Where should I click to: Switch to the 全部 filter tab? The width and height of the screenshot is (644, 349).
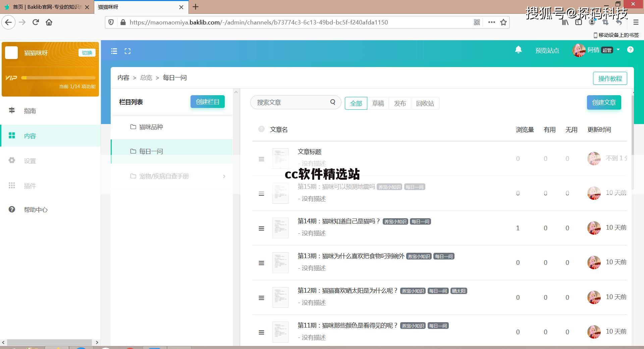pyautogui.click(x=356, y=103)
